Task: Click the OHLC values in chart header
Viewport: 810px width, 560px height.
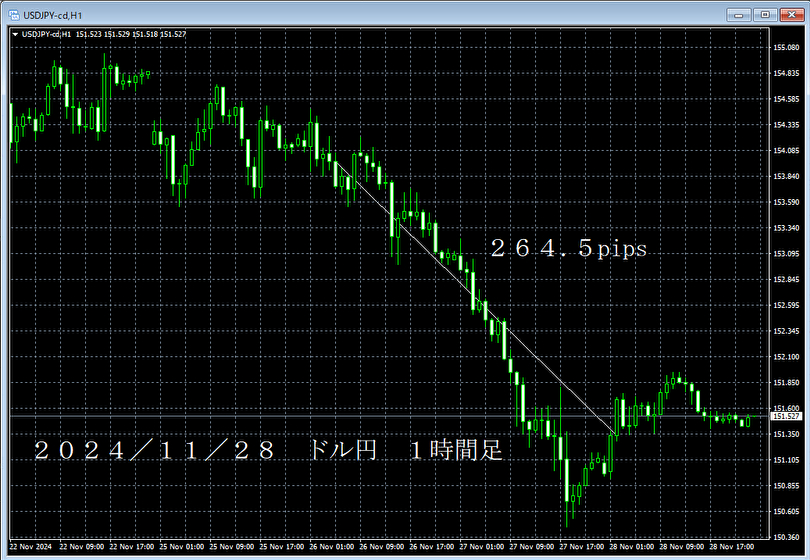Action: pos(131,35)
